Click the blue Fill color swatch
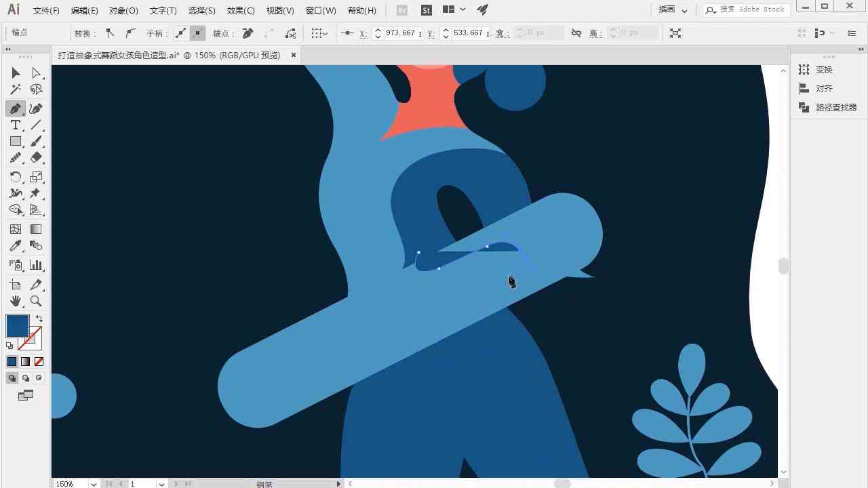Image resolution: width=868 pixels, height=488 pixels. click(18, 326)
